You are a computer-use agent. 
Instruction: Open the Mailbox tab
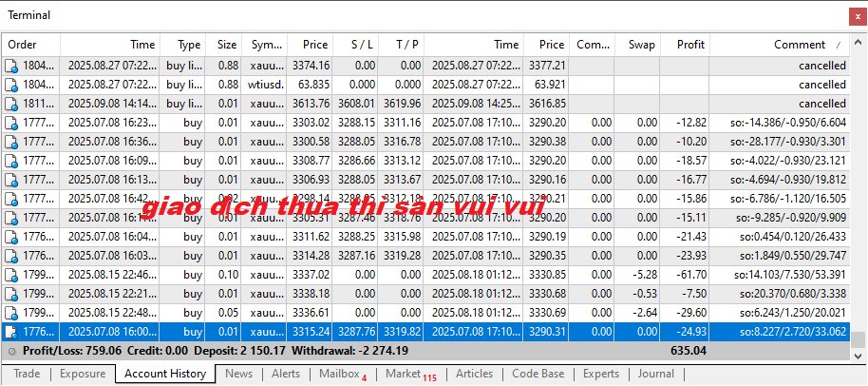coord(343,374)
